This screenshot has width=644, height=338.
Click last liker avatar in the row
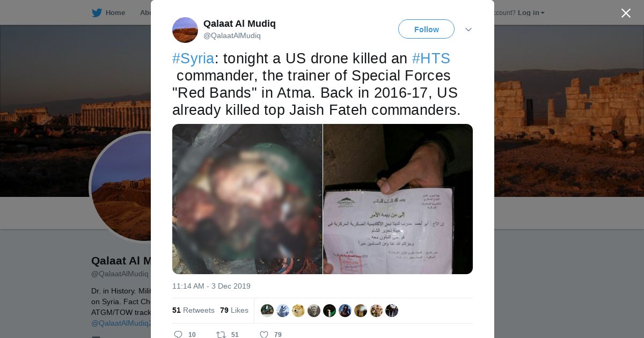(392, 311)
